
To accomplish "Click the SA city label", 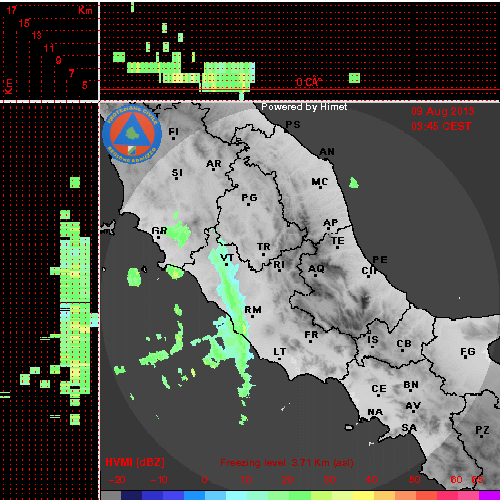I will (409, 428).
